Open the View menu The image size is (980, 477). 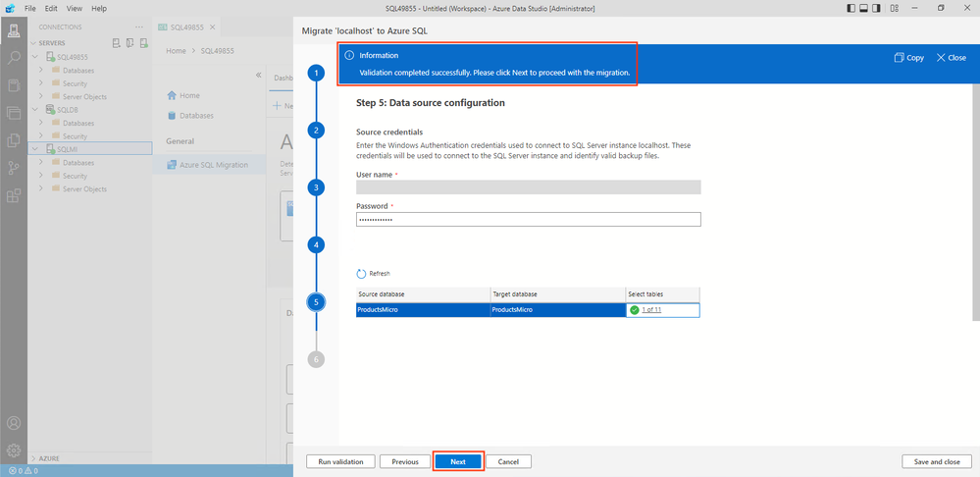coord(75,9)
